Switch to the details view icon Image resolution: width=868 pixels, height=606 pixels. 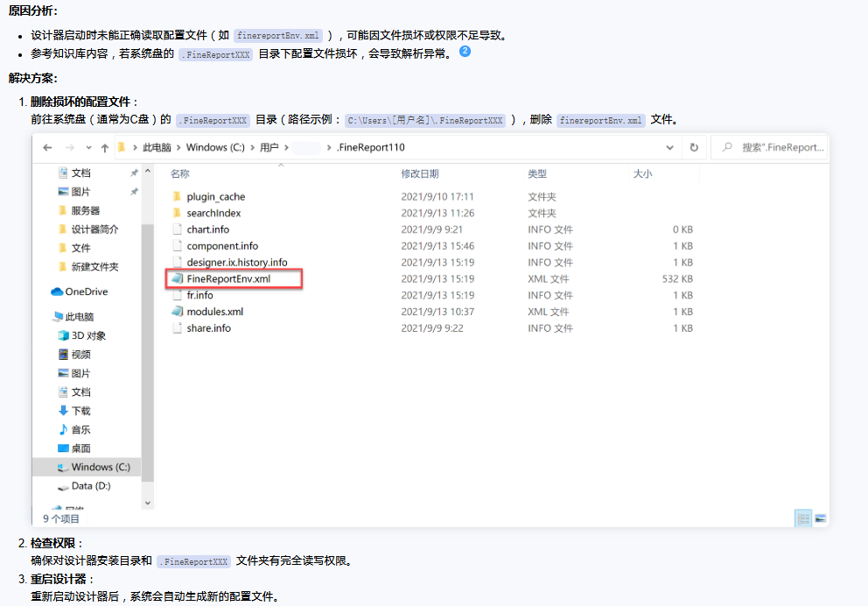pos(803,518)
